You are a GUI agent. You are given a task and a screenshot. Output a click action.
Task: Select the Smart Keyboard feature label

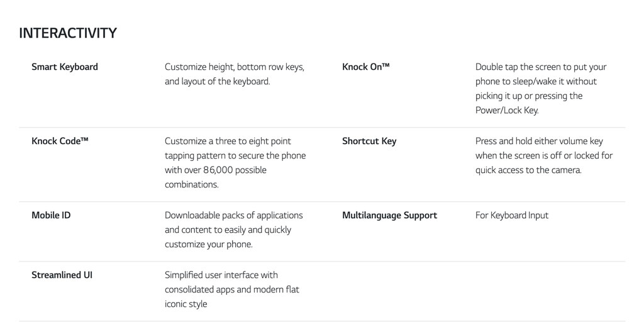[65, 67]
